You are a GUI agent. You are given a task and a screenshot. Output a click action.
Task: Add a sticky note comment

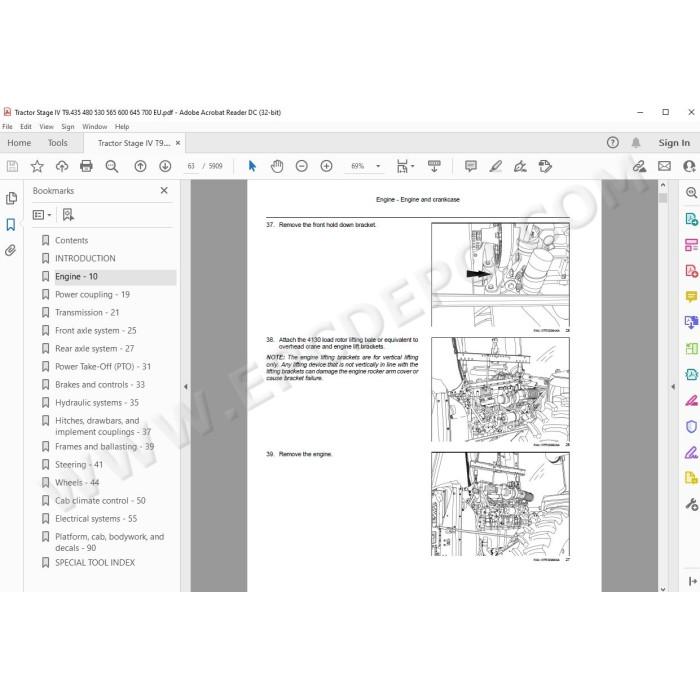471,167
